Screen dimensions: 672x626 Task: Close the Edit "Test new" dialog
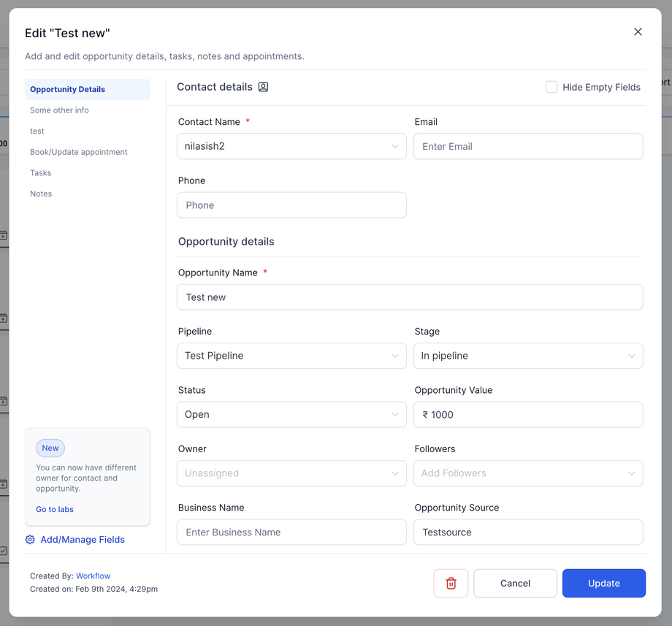tap(638, 32)
